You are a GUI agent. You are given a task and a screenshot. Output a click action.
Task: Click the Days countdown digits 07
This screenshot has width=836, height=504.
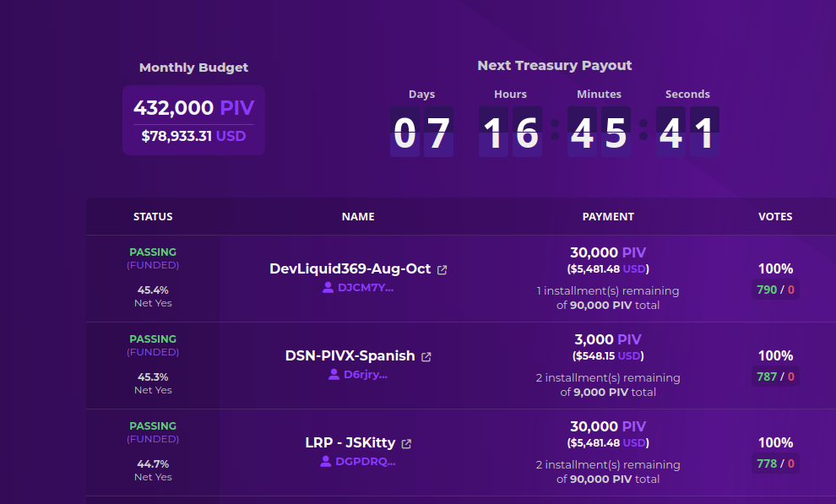coord(421,132)
